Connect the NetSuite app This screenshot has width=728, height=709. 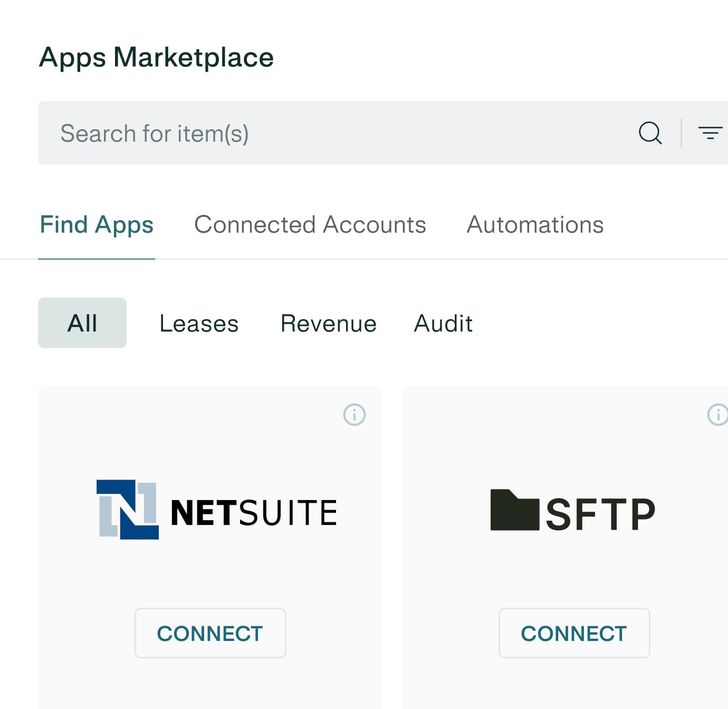[x=210, y=633]
